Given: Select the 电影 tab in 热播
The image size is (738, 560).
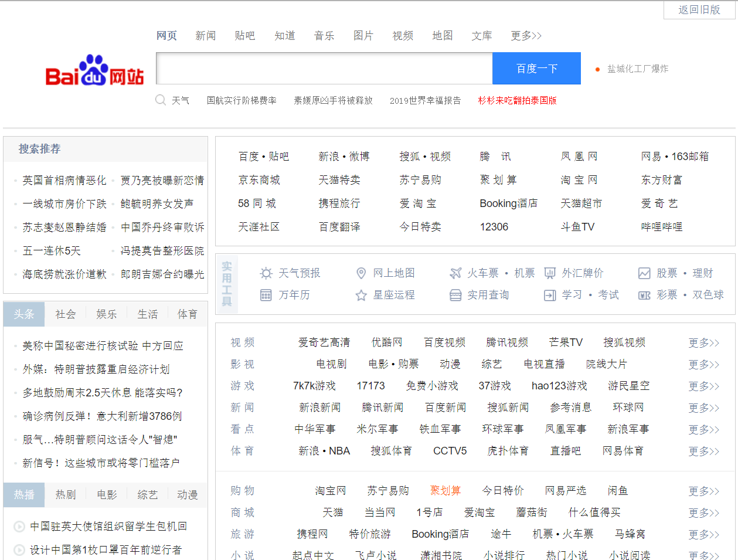Looking at the screenshot, I should [107, 495].
